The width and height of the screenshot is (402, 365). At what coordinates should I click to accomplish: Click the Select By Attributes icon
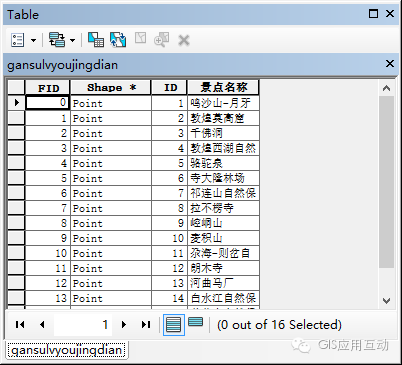(96, 40)
